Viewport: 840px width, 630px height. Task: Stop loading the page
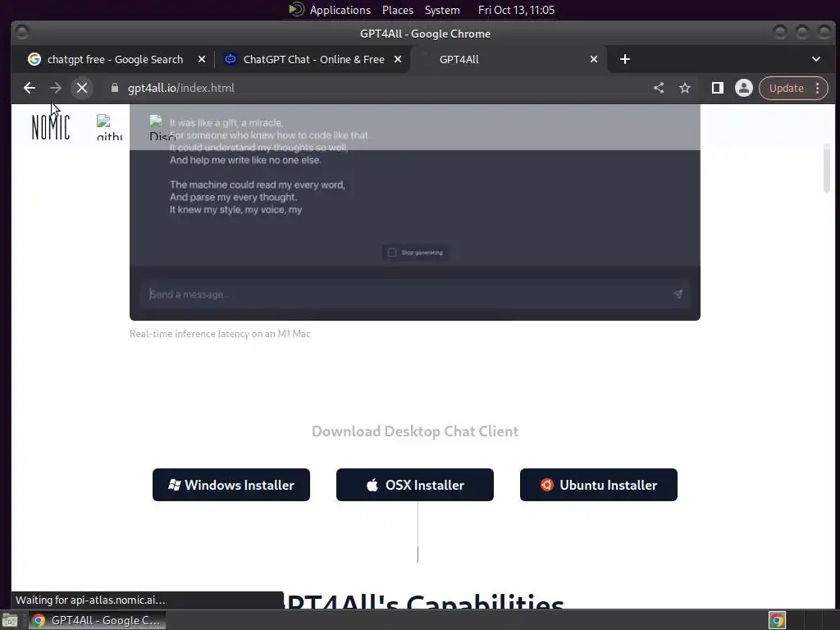coord(82,88)
